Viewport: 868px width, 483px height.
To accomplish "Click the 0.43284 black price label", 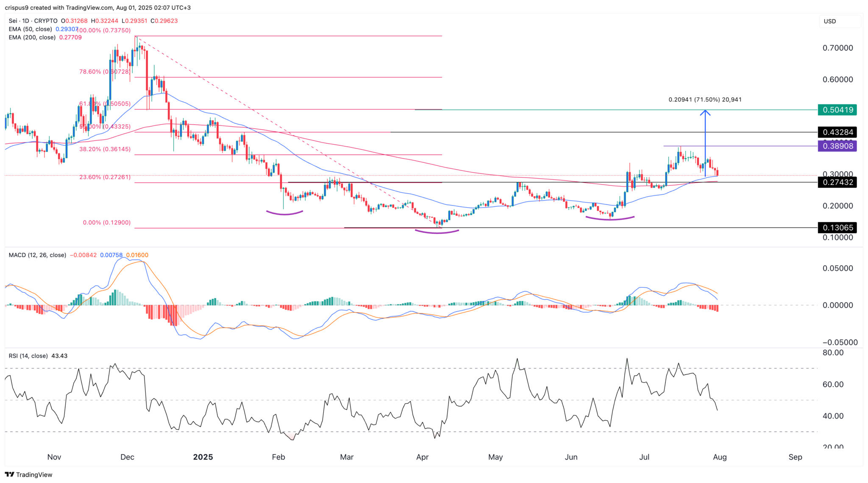I will click(837, 132).
